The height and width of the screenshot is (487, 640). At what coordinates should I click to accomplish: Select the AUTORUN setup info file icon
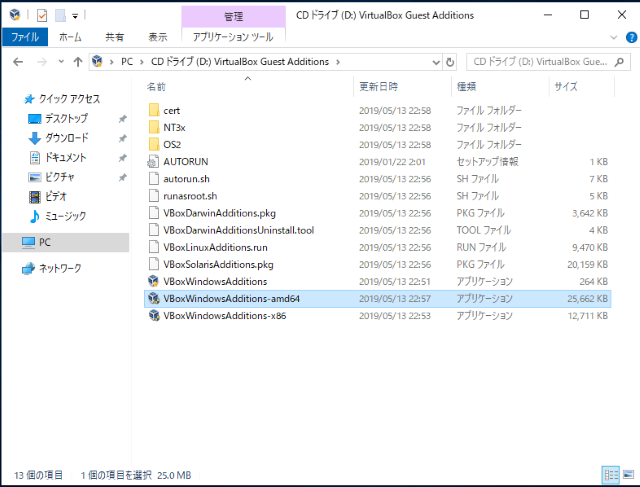tap(153, 162)
